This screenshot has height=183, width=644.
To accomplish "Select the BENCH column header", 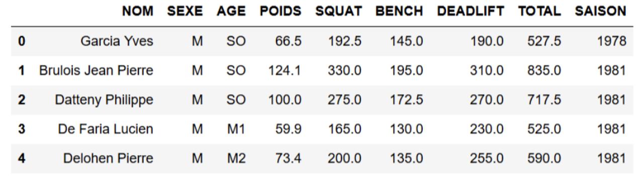I will coord(399,11).
